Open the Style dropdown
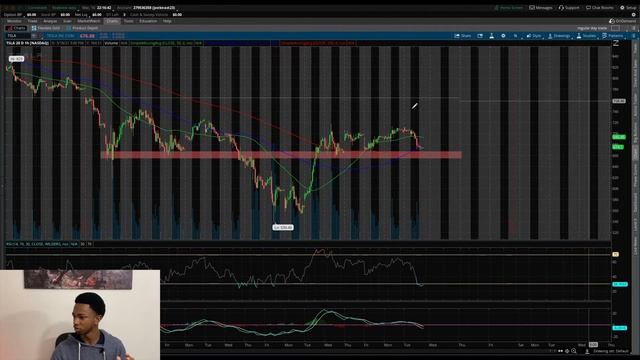Screen dimensions: 640x360 534,36
